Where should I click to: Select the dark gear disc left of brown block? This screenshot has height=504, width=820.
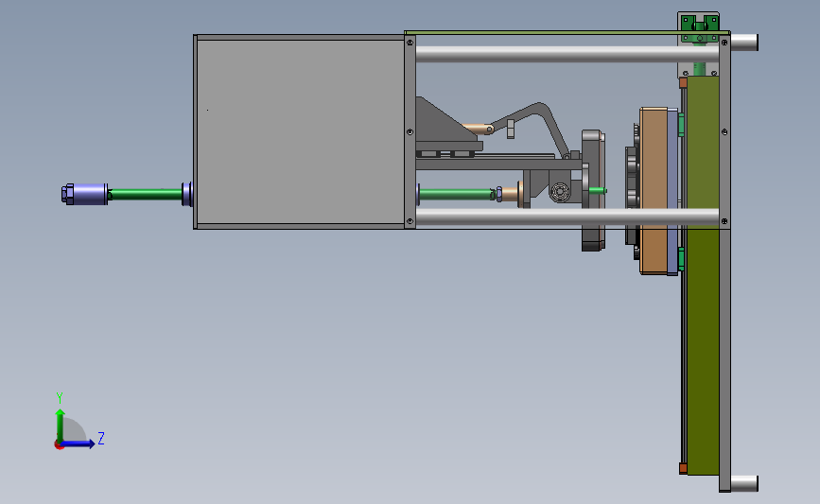[x=632, y=196]
